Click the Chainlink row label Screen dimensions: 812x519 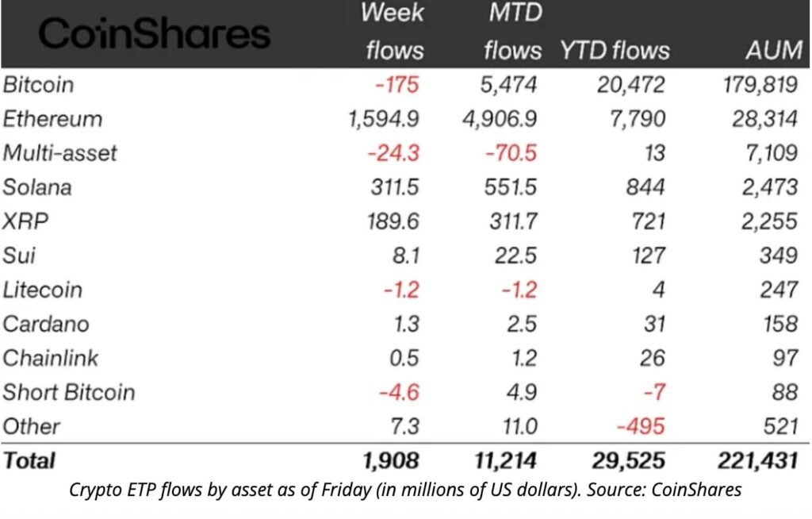click(x=51, y=358)
